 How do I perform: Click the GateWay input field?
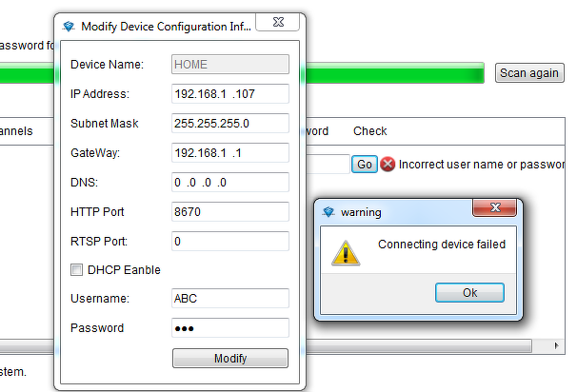pyautogui.click(x=229, y=153)
